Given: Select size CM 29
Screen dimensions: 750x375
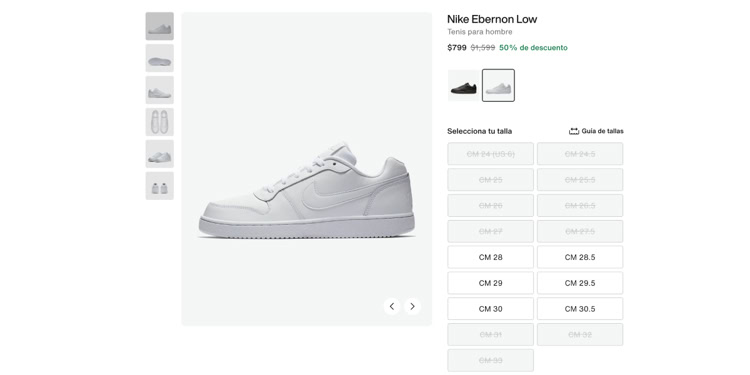Looking at the screenshot, I should pos(490,283).
